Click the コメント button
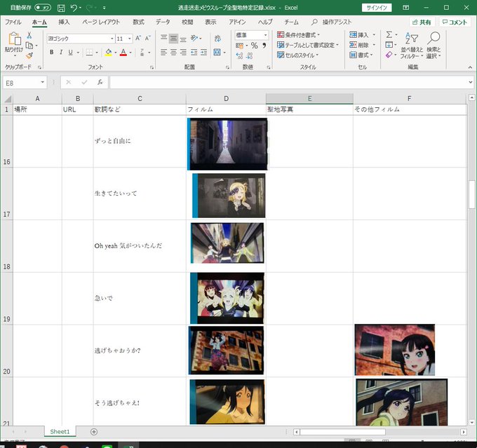This screenshot has height=448, width=477. [x=455, y=22]
